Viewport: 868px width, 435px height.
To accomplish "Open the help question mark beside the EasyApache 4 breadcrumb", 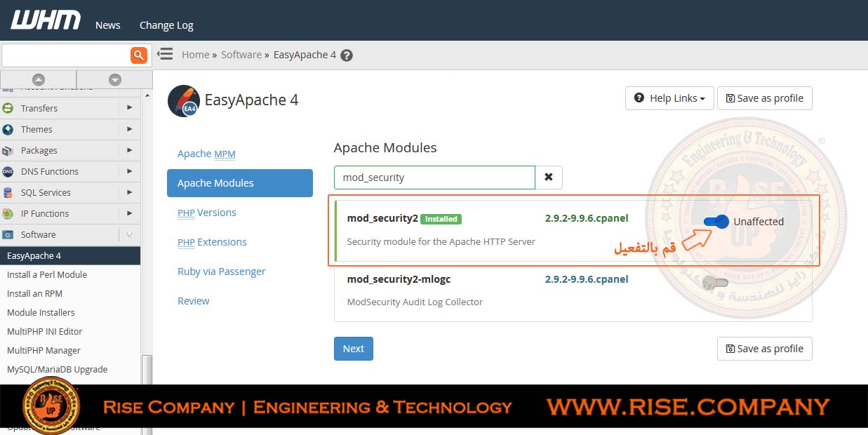I will (347, 55).
